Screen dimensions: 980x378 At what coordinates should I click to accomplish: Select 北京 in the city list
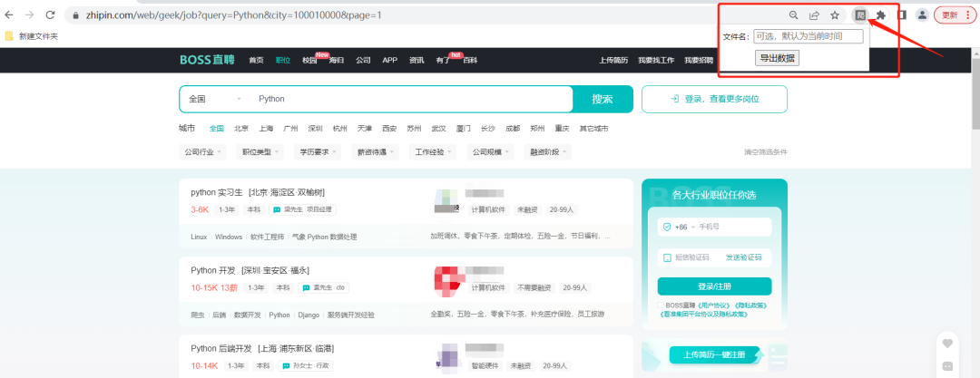[x=241, y=129]
